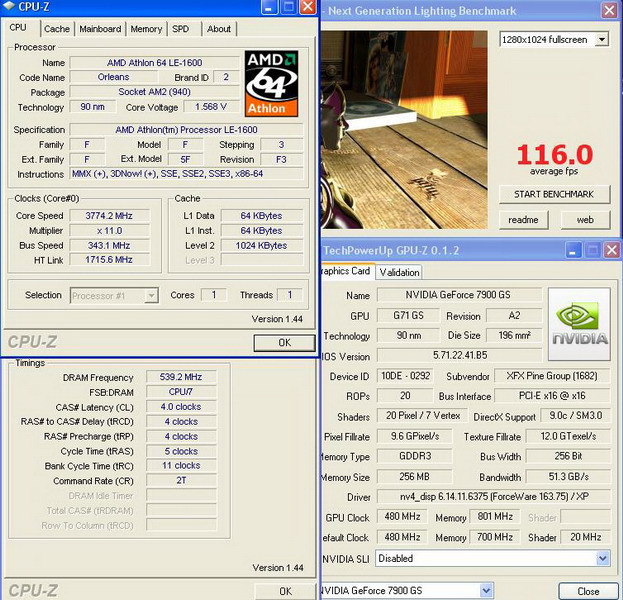Open the About tab in CPU-Z
623x600 pixels.
pos(219,29)
